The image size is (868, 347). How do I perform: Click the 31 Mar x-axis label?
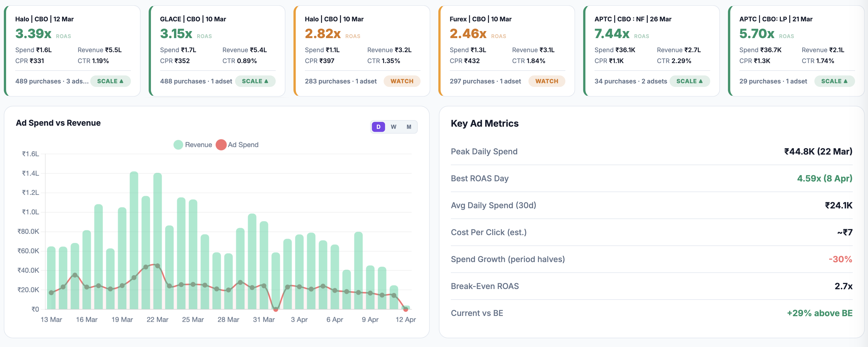point(264,320)
